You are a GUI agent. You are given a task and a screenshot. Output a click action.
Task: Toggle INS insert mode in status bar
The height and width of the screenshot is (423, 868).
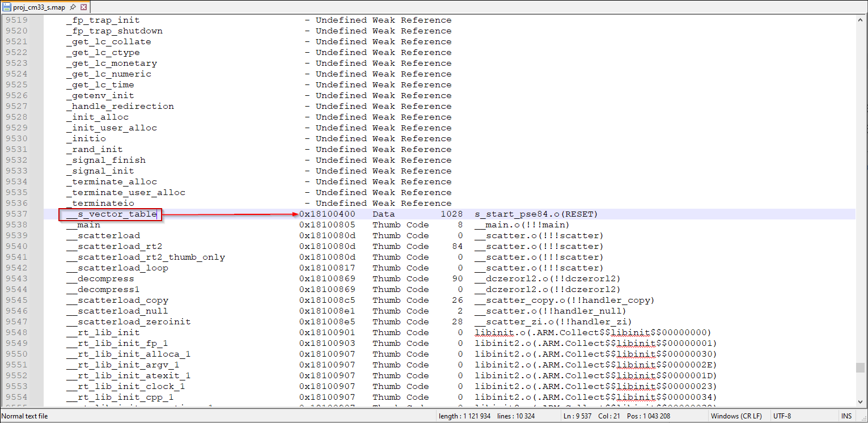[x=846, y=416]
